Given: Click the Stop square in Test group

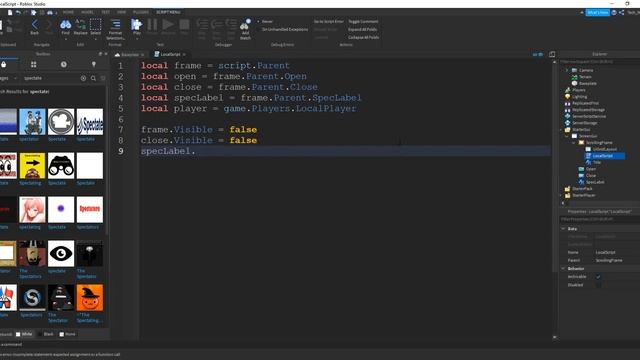Looking at the screenshot, I should (184, 24).
